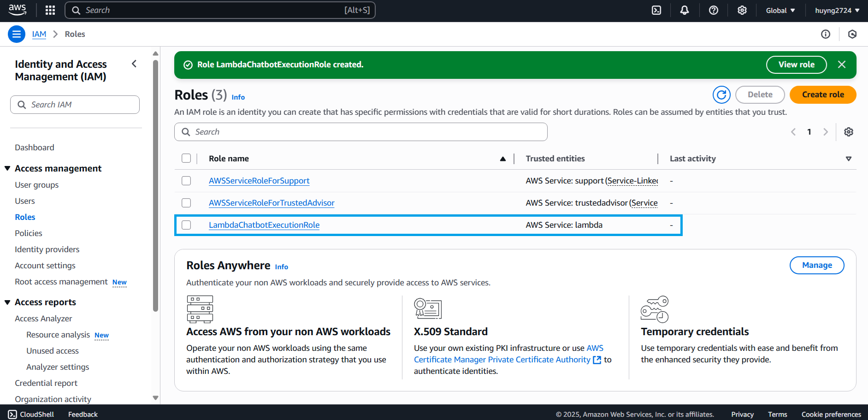Click the success checkmark icon in banner
The image size is (868, 420).
[188, 65]
